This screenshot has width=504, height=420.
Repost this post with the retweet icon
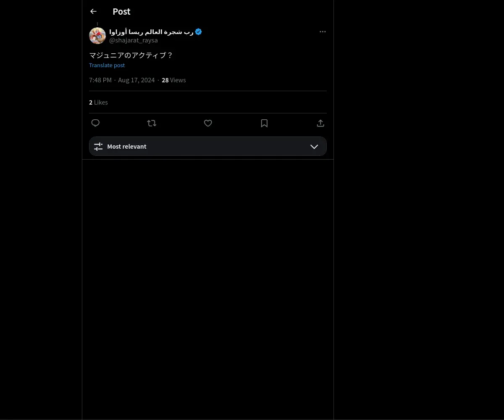tap(152, 123)
